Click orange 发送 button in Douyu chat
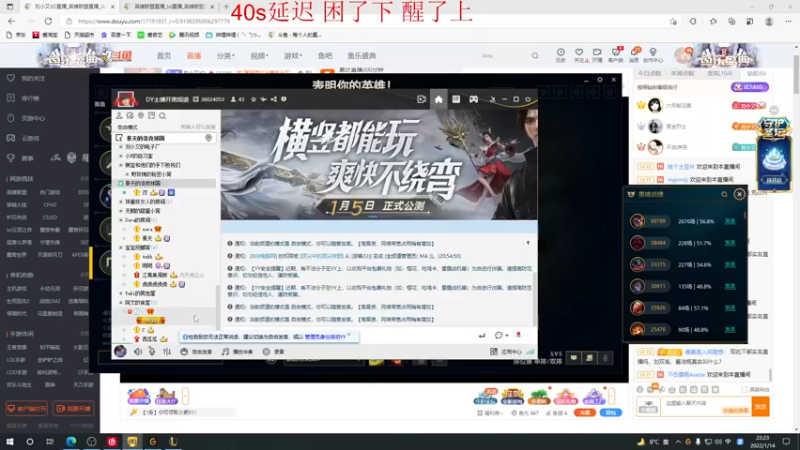This screenshot has height=450, width=800. point(760,407)
